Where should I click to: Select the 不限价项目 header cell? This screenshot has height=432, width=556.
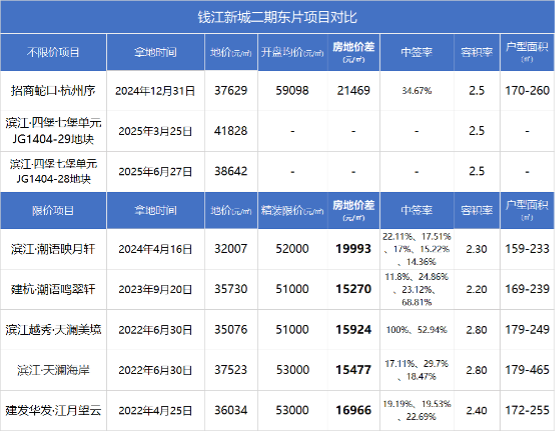click(53, 52)
